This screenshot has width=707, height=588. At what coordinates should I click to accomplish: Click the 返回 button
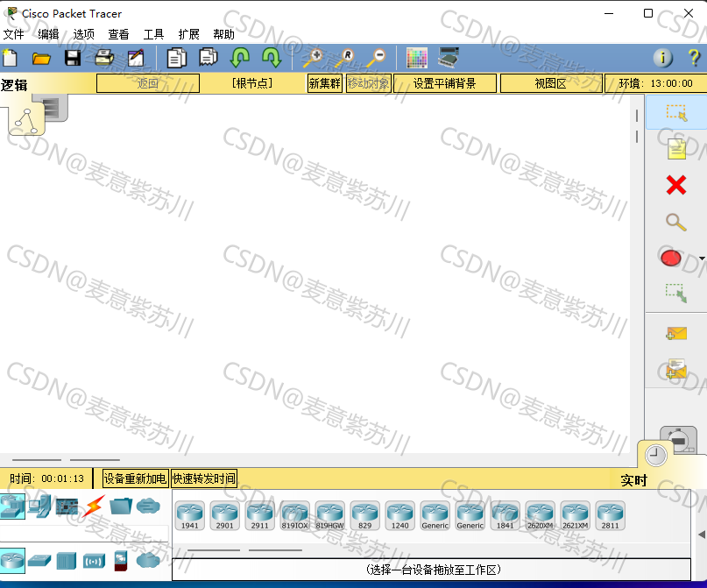tap(148, 83)
